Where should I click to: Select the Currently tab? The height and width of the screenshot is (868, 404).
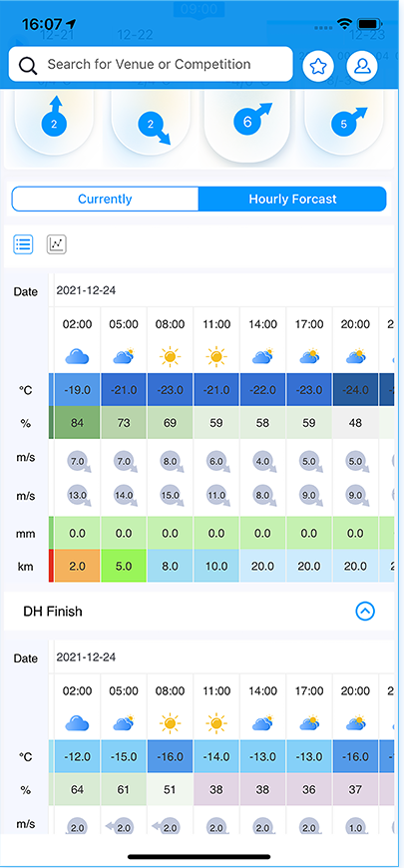105,200
